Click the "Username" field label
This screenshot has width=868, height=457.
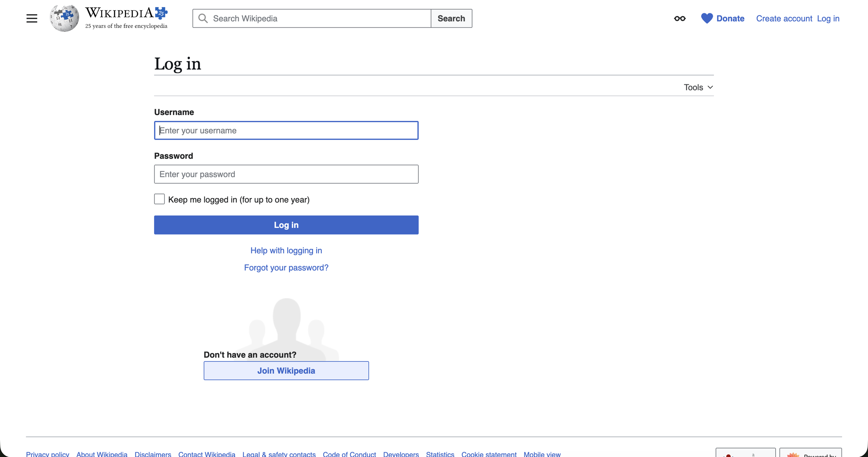(174, 112)
